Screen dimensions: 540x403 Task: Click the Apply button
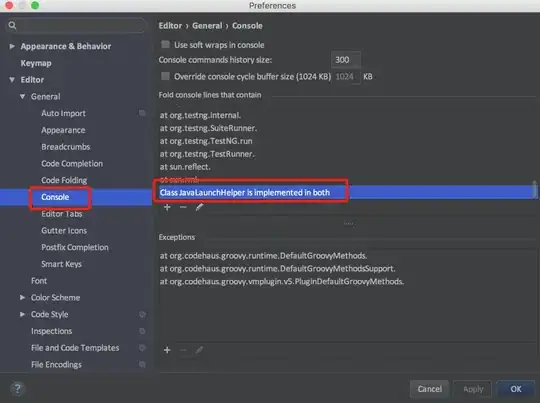point(473,389)
